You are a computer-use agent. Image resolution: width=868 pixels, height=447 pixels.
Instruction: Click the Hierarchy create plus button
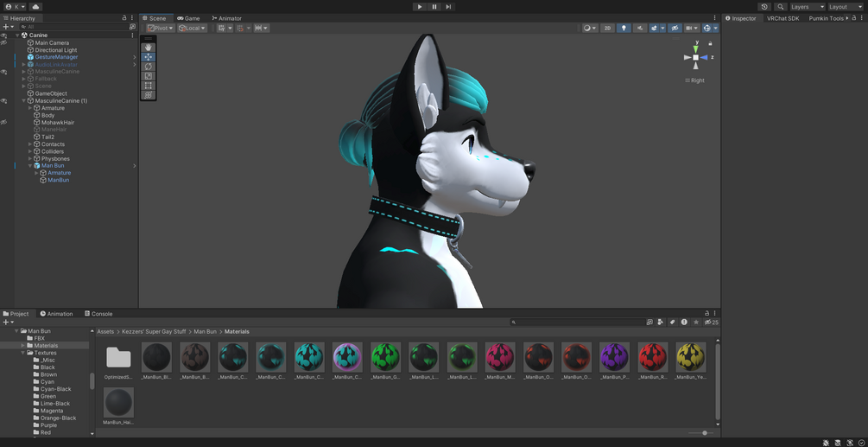tap(8, 27)
